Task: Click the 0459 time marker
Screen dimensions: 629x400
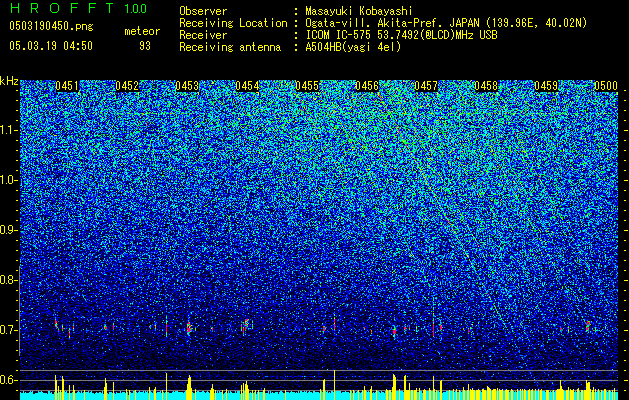Action: click(546, 86)
